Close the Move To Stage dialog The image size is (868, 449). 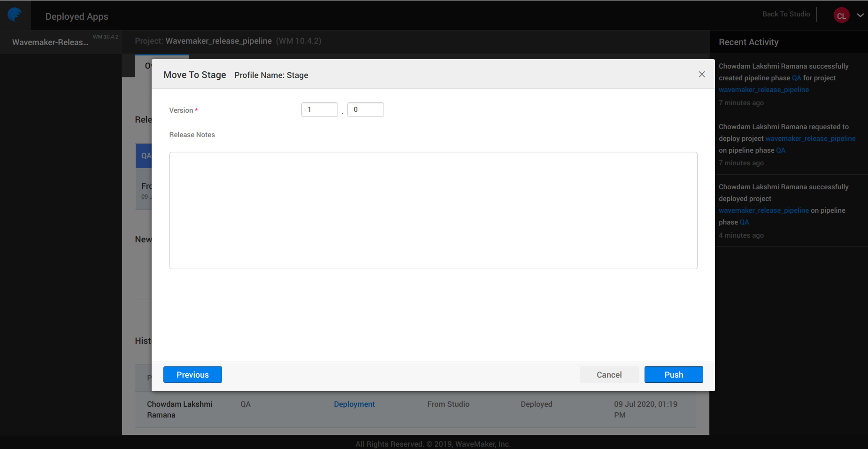(701, 74)
